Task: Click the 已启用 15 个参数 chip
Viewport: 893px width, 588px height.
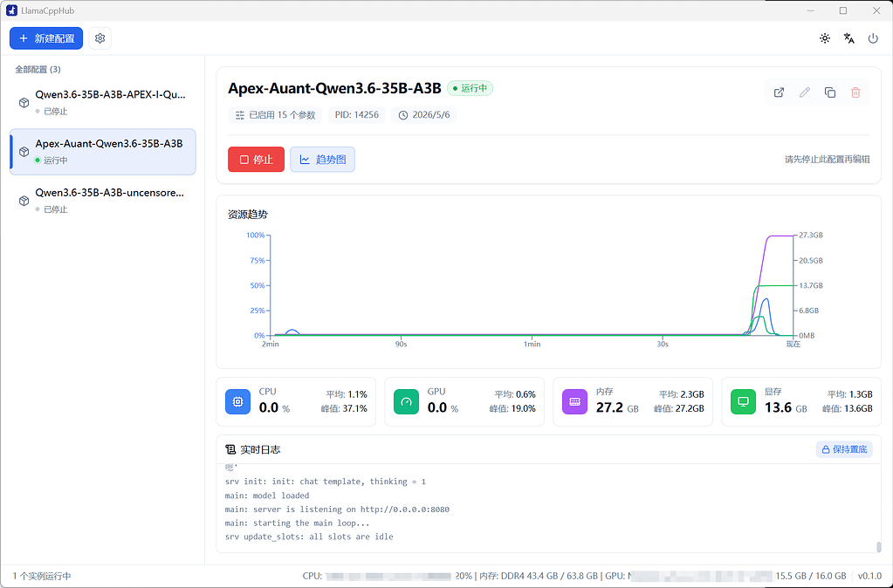Action: pyautogui.click(x=275, y=115)
